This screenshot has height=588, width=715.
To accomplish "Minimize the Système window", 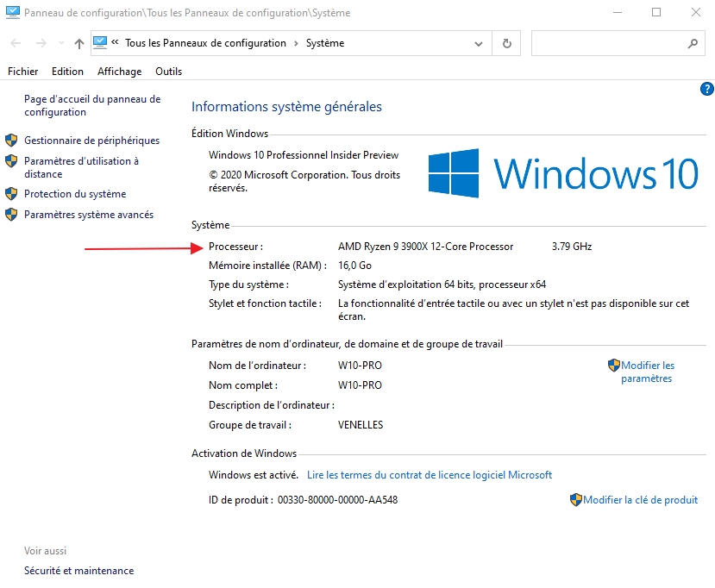I will pos(618,12).
